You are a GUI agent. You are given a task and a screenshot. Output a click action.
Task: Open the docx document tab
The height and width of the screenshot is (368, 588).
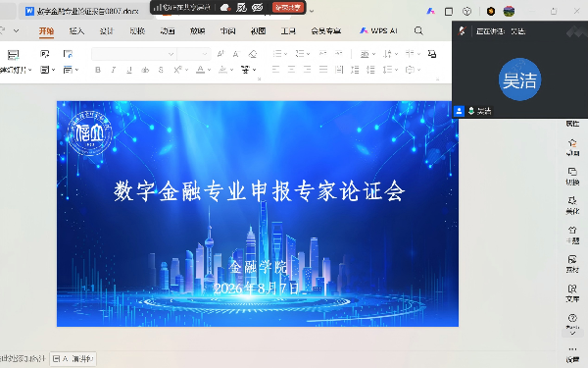[x=83, y=11]
